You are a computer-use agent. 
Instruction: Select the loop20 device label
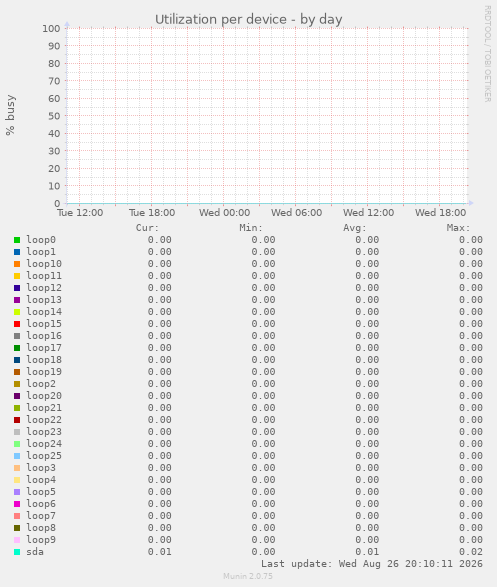(44, 395)
